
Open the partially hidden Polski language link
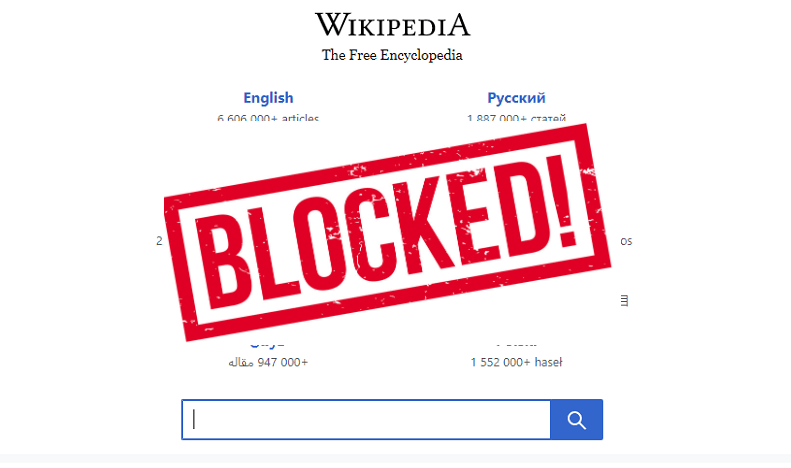point(516,344)
